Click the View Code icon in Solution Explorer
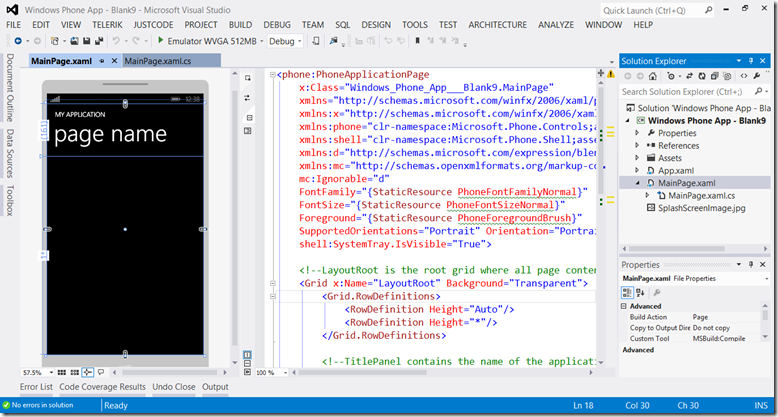The image size is (778, 417). tap(744, 76)
